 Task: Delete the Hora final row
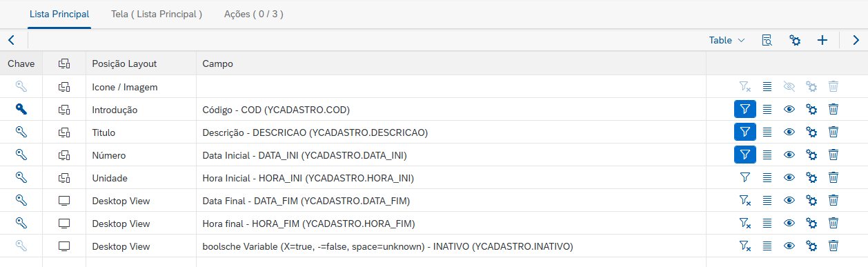[834, 223]
